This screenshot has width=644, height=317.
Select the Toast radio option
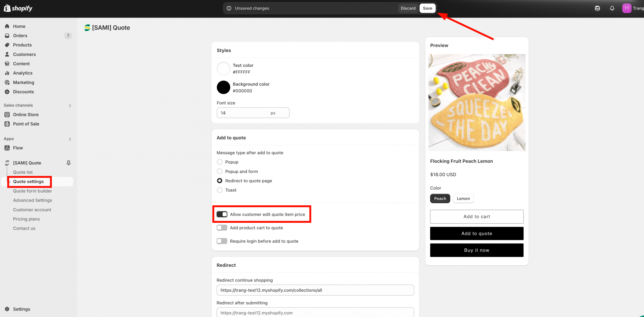pos(220,190)
